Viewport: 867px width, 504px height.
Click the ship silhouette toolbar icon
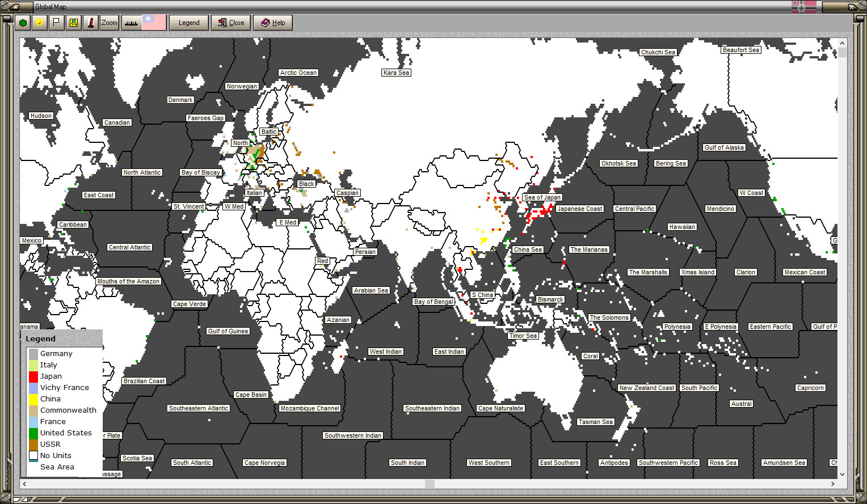point(131,23)
